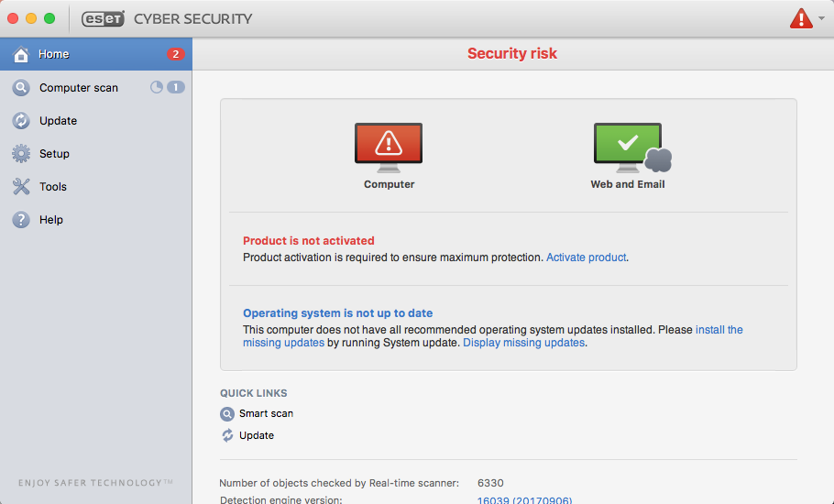Click the Setup gear icon in sidebar
The width and height of the screenshot is (834, 504).
[21, 154]
